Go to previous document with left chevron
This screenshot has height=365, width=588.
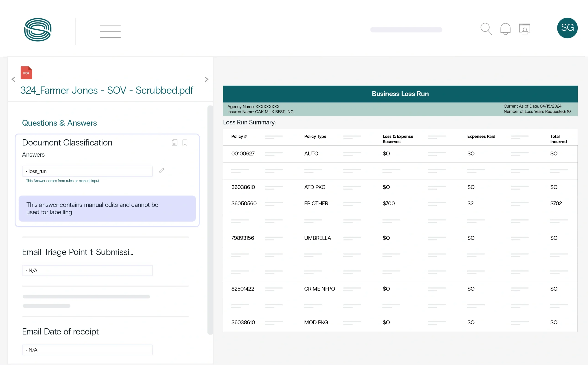(x=13, y=79)
